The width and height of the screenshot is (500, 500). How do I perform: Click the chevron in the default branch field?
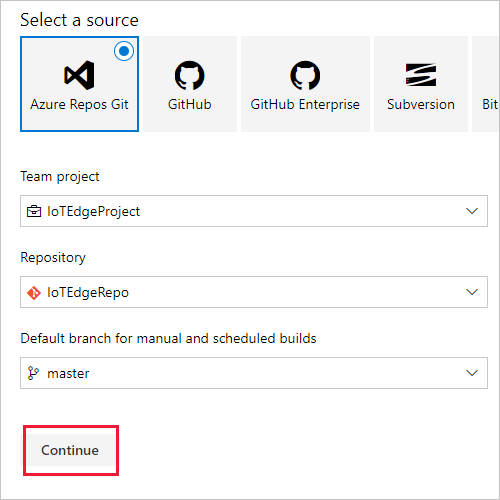472,373
